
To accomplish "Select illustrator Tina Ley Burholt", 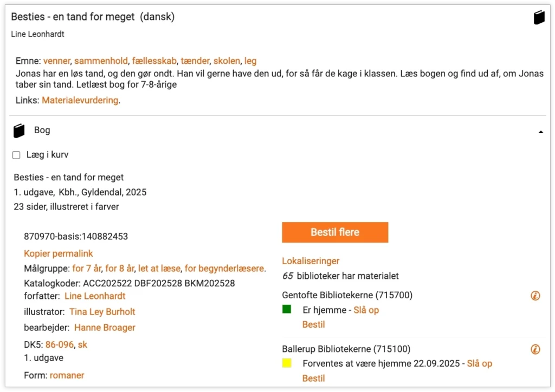I will point(102,311).
